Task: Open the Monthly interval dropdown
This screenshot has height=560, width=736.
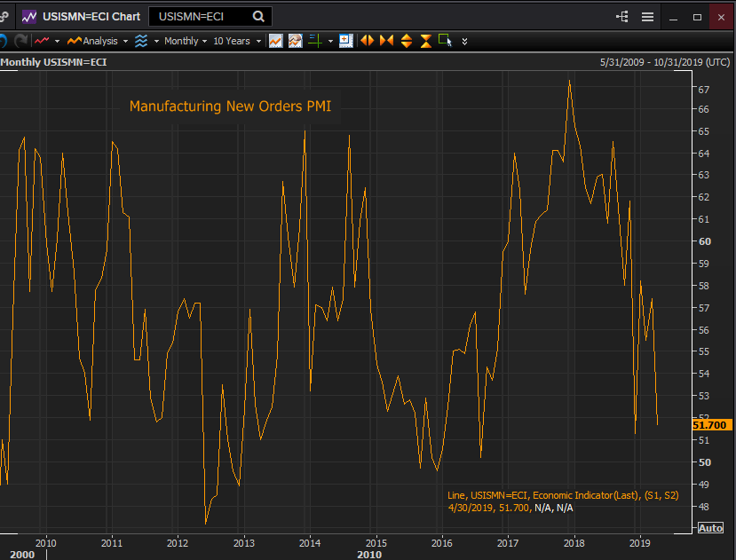Action: (186, 42)
